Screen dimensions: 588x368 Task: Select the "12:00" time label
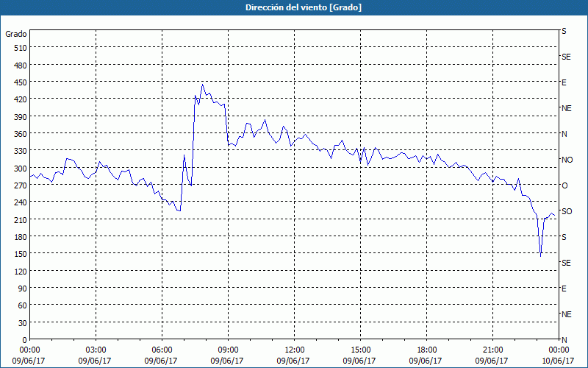point(294,350)
